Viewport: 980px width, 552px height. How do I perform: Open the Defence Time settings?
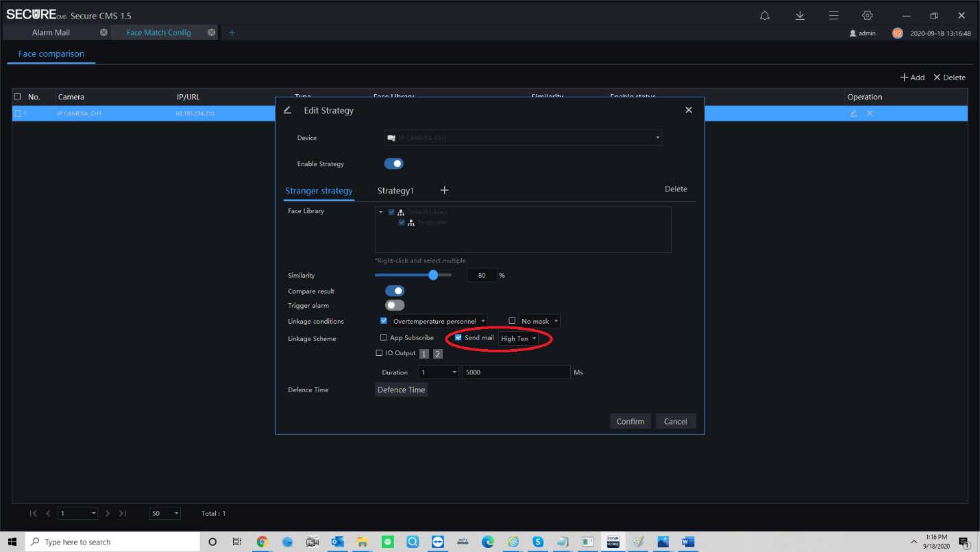coord(401,389)
